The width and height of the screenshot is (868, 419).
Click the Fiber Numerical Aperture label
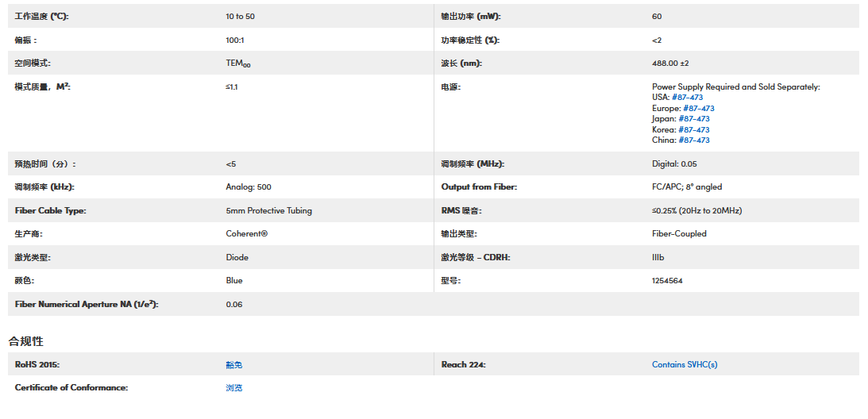click(x=86, y=305)
